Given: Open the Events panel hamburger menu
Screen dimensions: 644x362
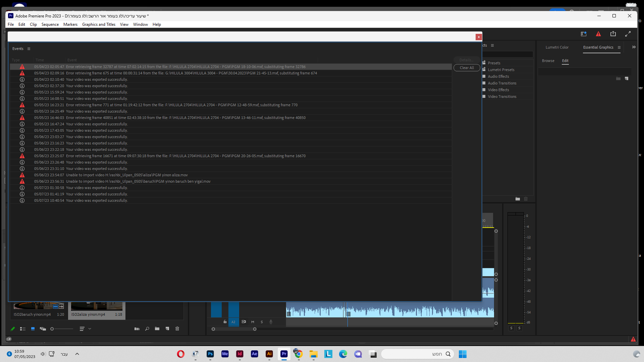Looking at the screenshot, I should pyautogui.click(x=29, y=49).
